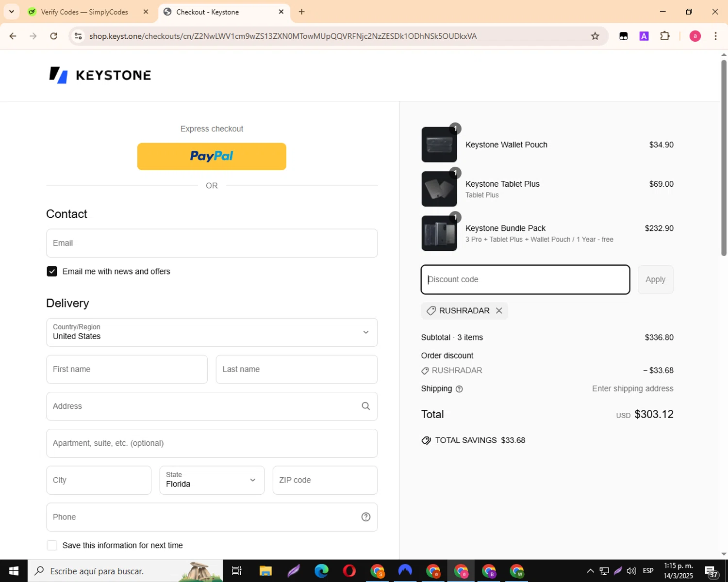Open the Chrome profile avatar

coord(695,36)
